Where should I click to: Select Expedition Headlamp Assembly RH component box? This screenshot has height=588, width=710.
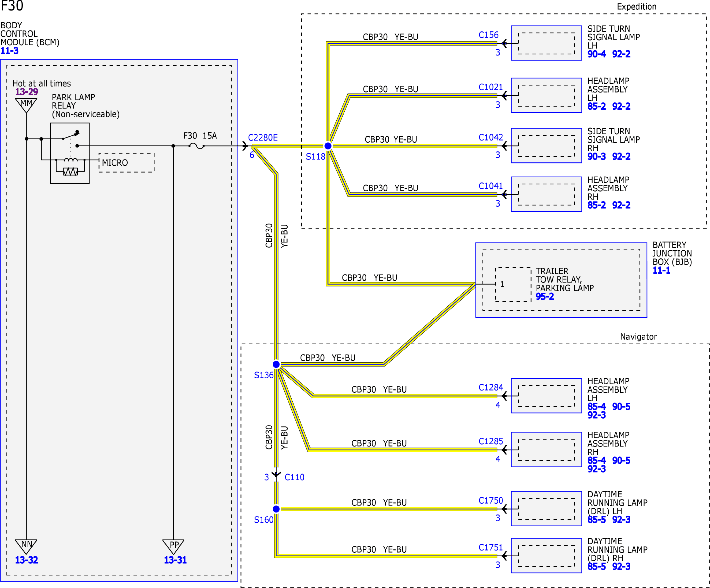(x=546, y=194)
